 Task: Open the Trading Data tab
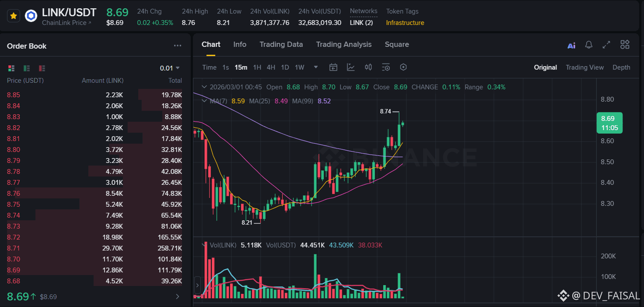click(281, 44)
